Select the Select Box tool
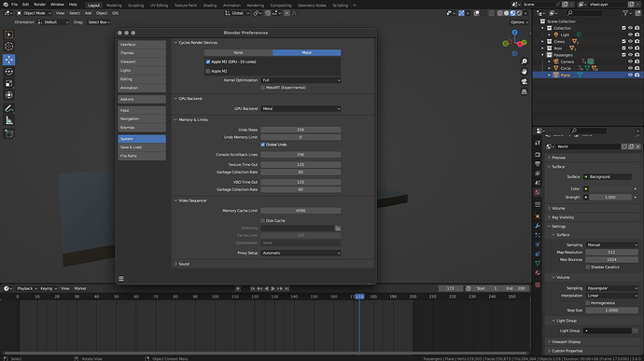The image size is (644, 361). (x=9, y=35)
